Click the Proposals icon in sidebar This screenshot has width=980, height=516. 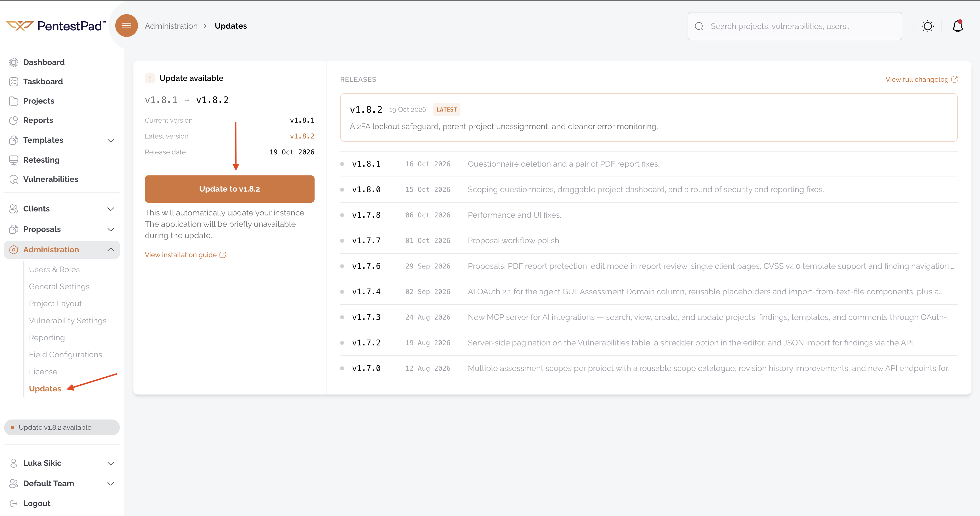point(14,229)
